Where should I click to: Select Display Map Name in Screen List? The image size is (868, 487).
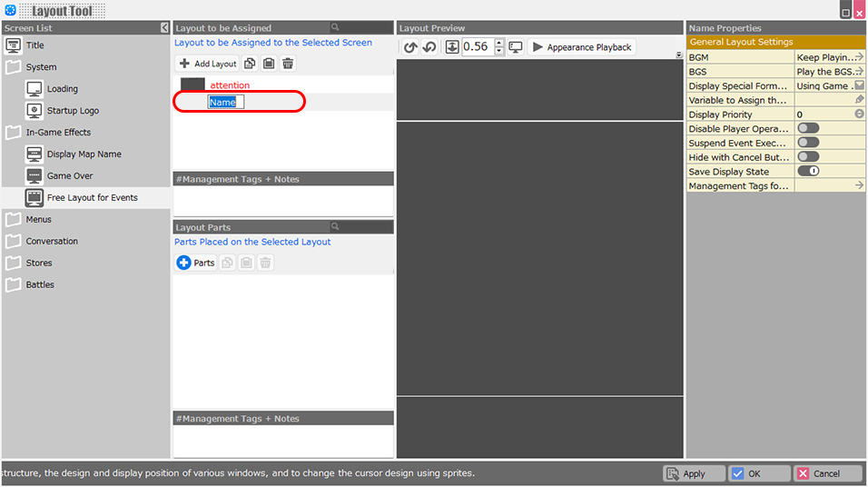point(84,154)
